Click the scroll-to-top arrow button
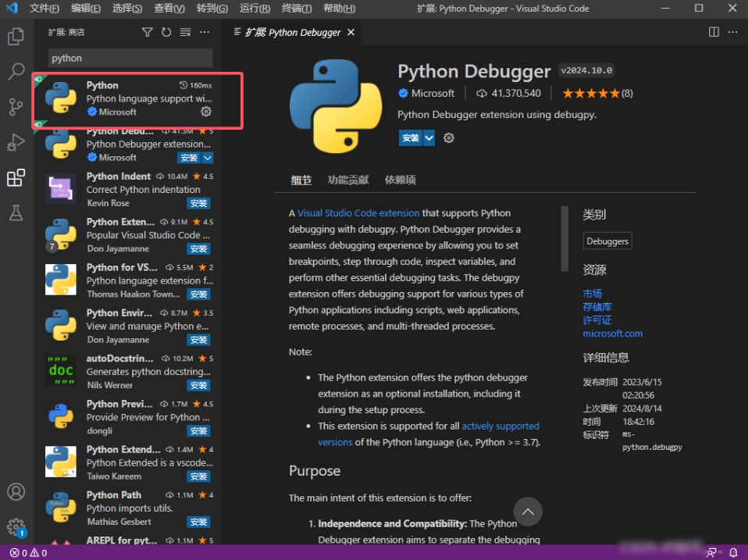The image size is (748, 560). [x=528, y=512]
